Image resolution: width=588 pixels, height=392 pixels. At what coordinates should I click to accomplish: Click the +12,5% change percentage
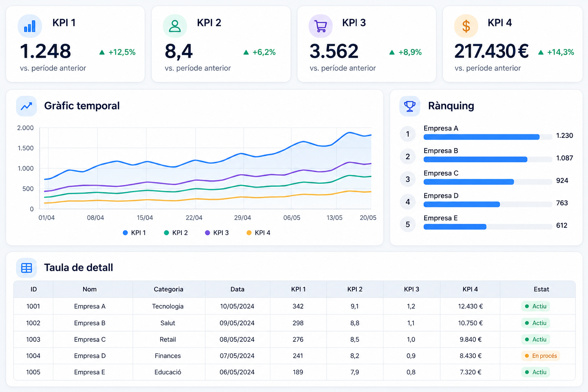click(122, 52)
